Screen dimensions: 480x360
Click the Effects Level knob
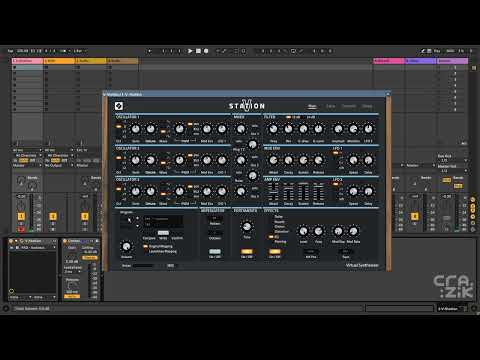pos(303,231)
